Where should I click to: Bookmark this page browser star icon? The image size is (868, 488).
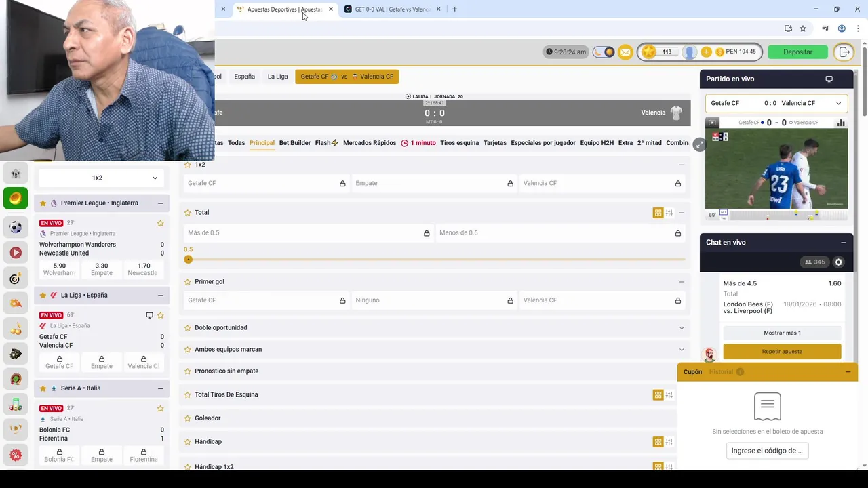(803, 28)
